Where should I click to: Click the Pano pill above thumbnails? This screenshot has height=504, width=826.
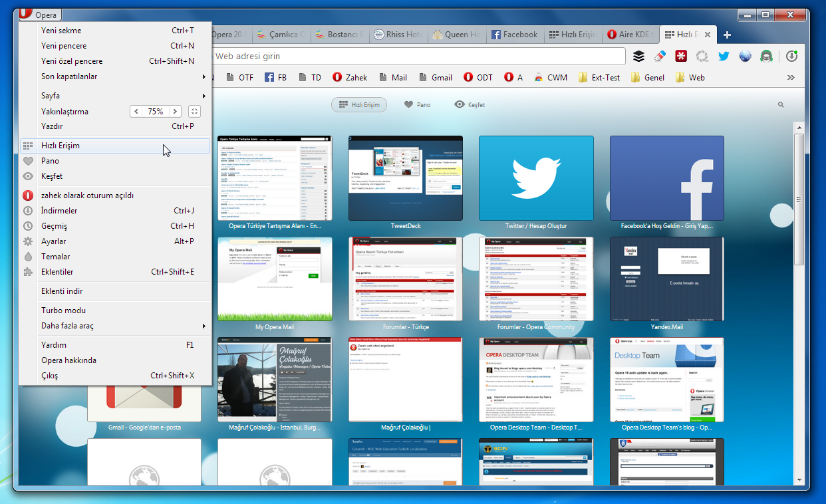(x=417, y=105)
